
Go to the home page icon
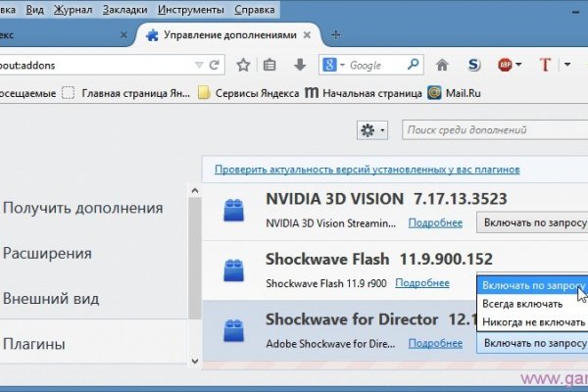[442, 66]
